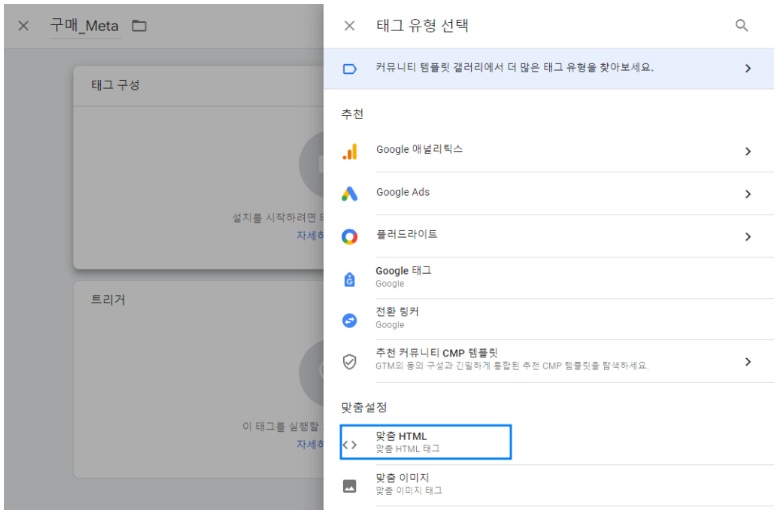The width and height of the screenshot is (779, 513).
Task: Select the Google 태그 blue tag icon
Action: (x=350, y=279)
